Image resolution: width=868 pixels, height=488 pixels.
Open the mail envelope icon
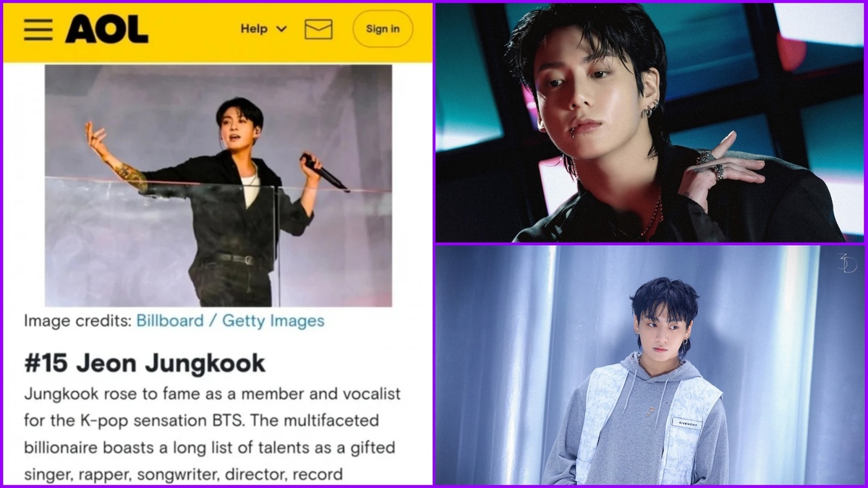pyautogui.click(x=318, y=29)
